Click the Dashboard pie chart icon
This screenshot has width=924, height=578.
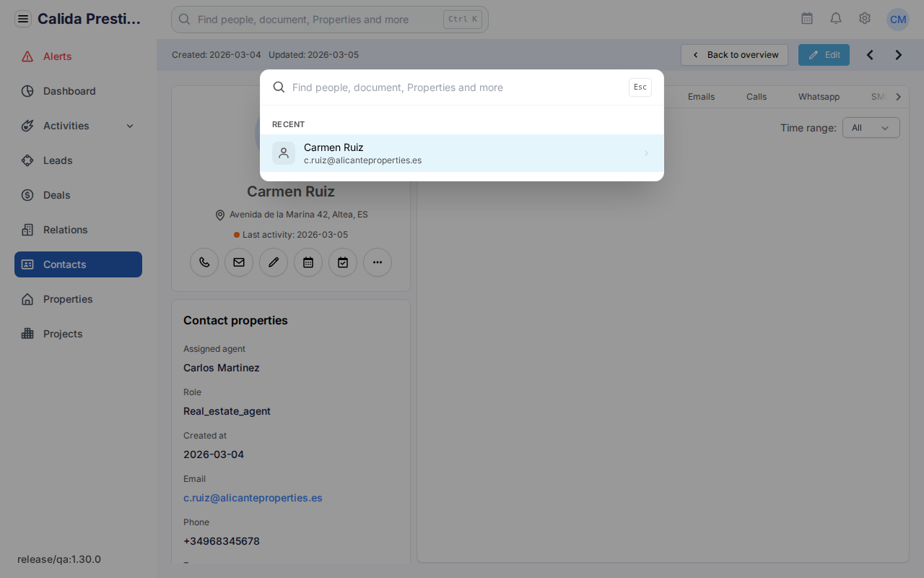(x=27, y=91)
